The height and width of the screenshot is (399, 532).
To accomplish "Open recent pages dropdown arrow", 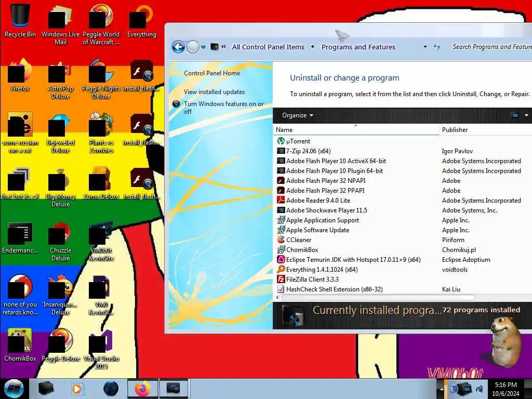I will [203, 47].
